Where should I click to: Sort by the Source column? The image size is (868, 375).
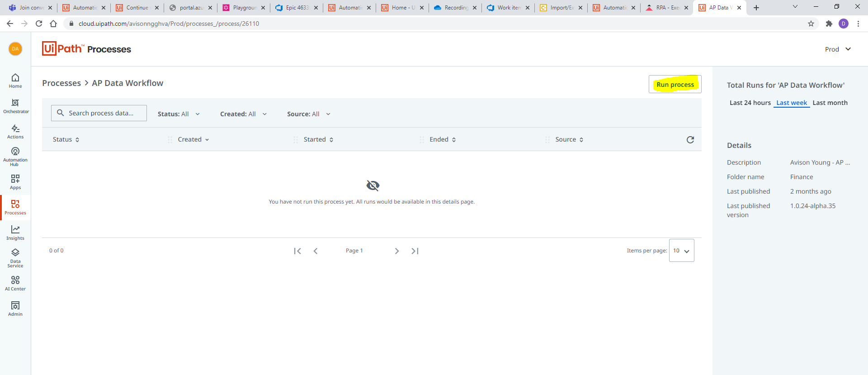tap(570, 140)
